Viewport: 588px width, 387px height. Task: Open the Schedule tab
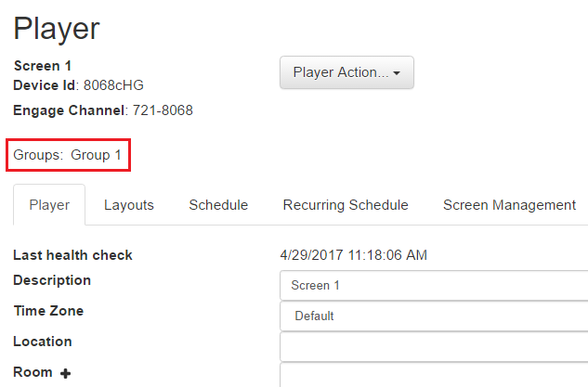click(218, 205)
